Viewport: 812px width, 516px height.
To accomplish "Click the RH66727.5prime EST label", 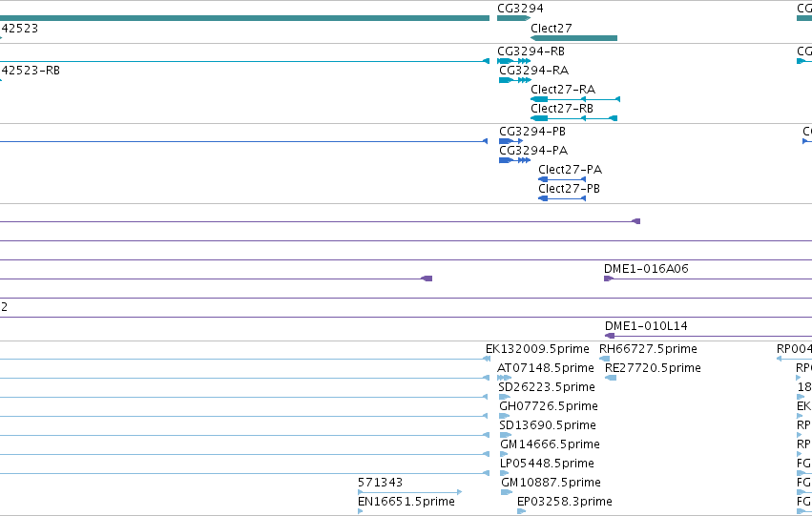I will 648,349.
